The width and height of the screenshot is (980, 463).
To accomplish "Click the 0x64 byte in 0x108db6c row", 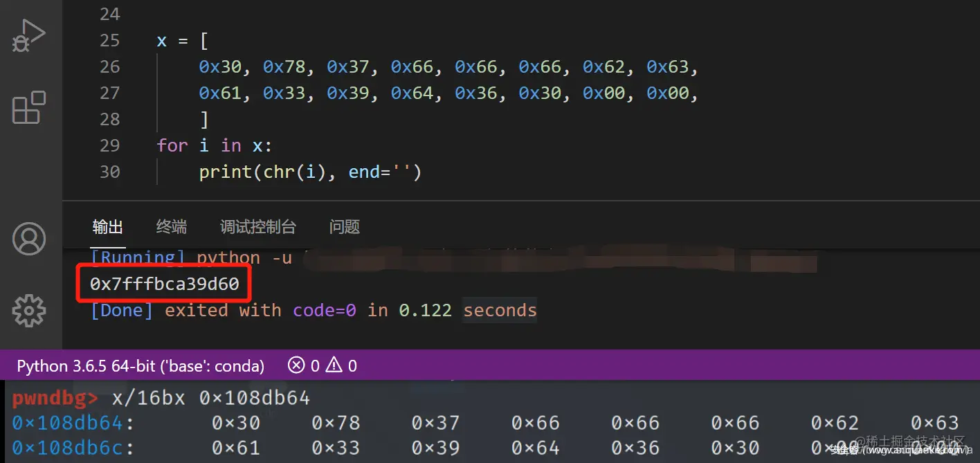I will pyautogui.click(x=536, y=448).
